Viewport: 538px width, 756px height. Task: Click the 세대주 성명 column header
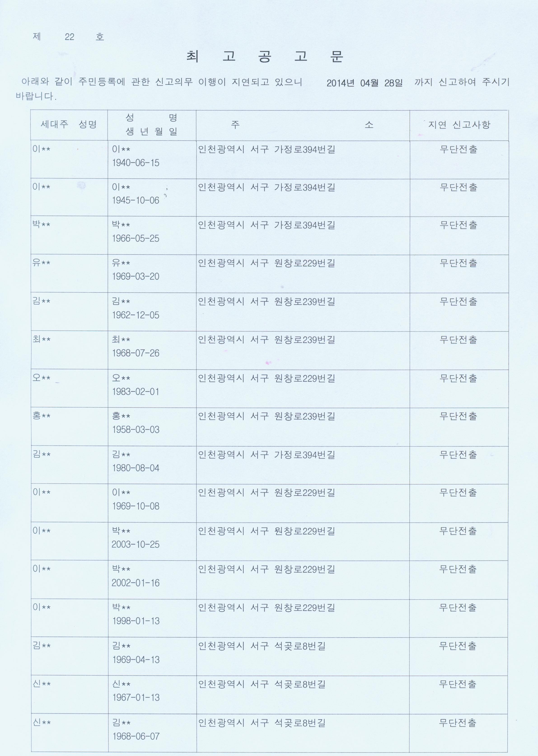pyautogui.click(x=69, y=124)
